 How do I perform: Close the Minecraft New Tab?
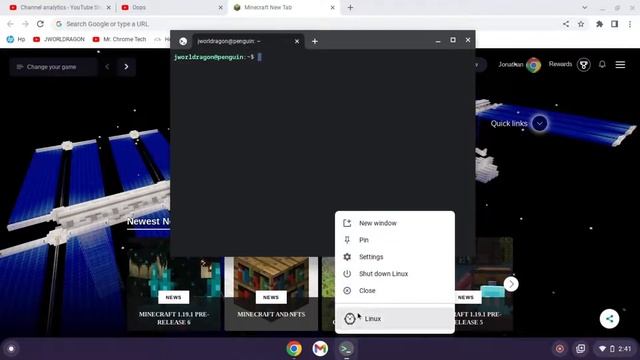[332, 7]
